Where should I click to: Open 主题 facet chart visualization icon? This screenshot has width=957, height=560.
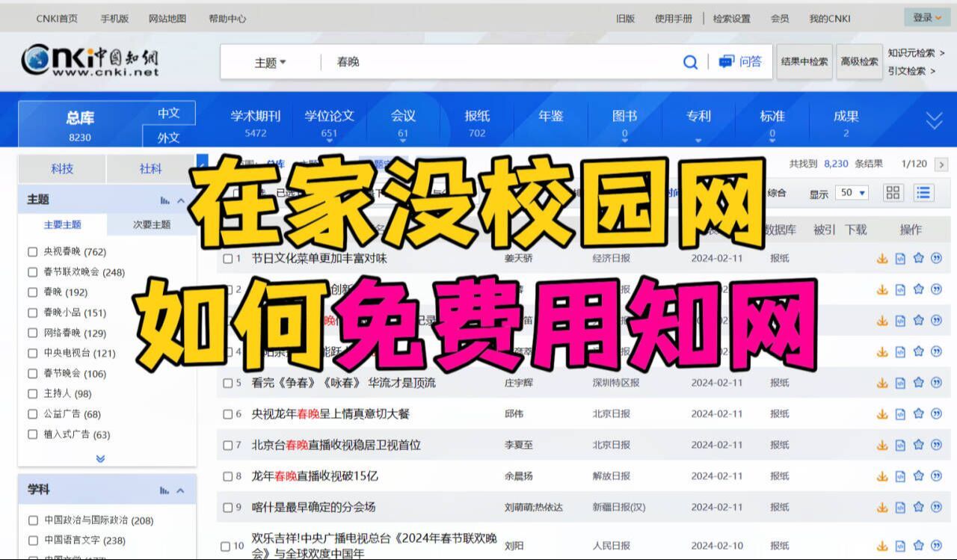(164, 200)
